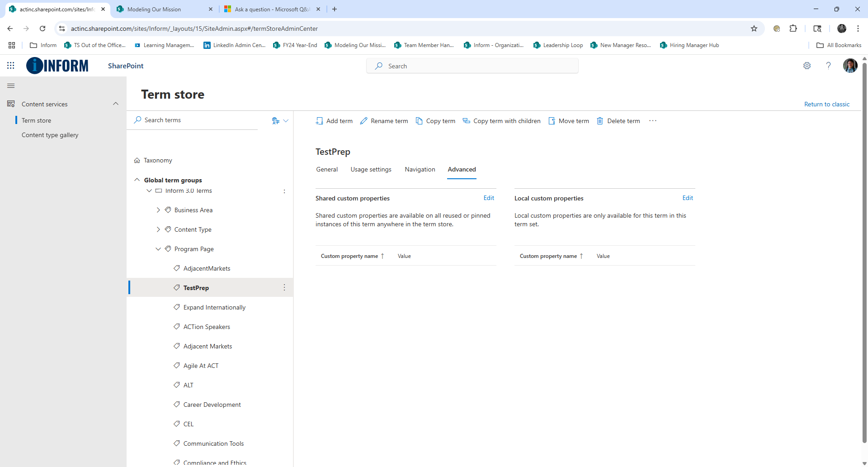This screenshot has height=467, width=868.
Task: Collapse the Program Page term group
Action: 158,248
